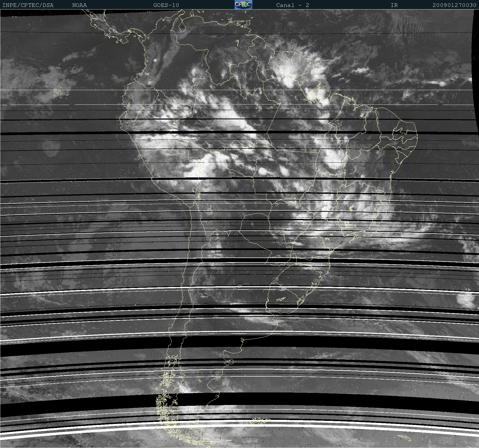Image resolution: width=479 pixels, height=448 pixels.
Task: Click the IR label in header
Action: [394, 5]
